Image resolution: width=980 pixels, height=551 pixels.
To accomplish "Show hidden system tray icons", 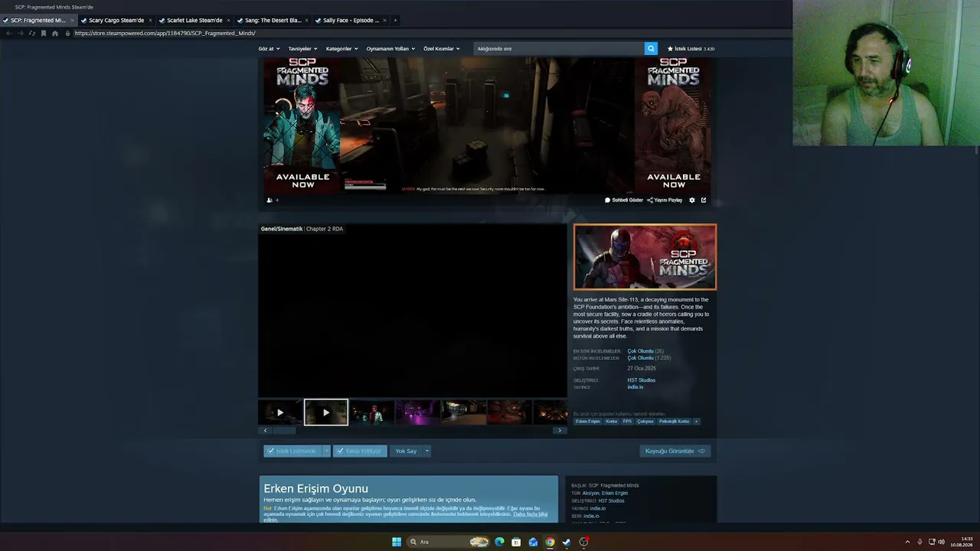I will 907,542.
